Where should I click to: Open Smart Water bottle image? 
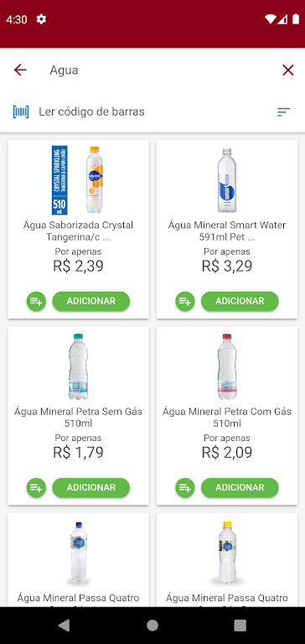click(227, 180)
